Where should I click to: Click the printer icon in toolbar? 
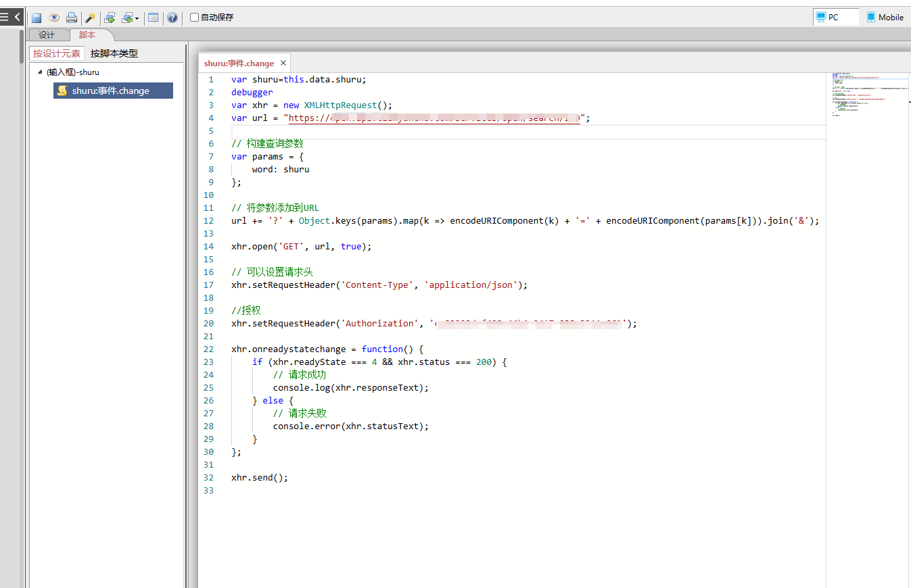point(71,18)
